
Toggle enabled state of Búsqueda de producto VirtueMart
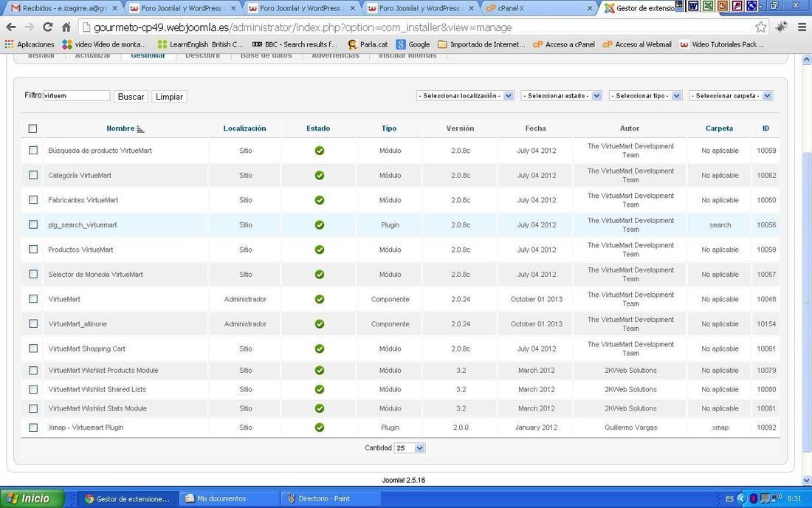[319, 151]
